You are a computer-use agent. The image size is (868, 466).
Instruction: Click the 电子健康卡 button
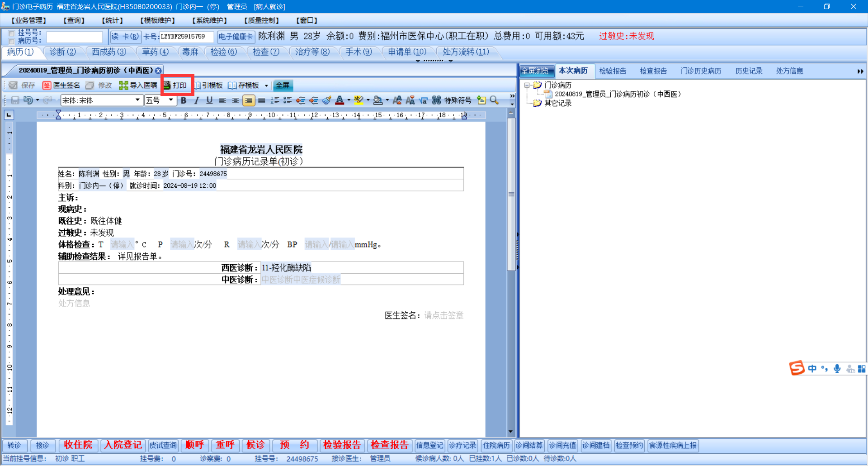click(236, 37)
